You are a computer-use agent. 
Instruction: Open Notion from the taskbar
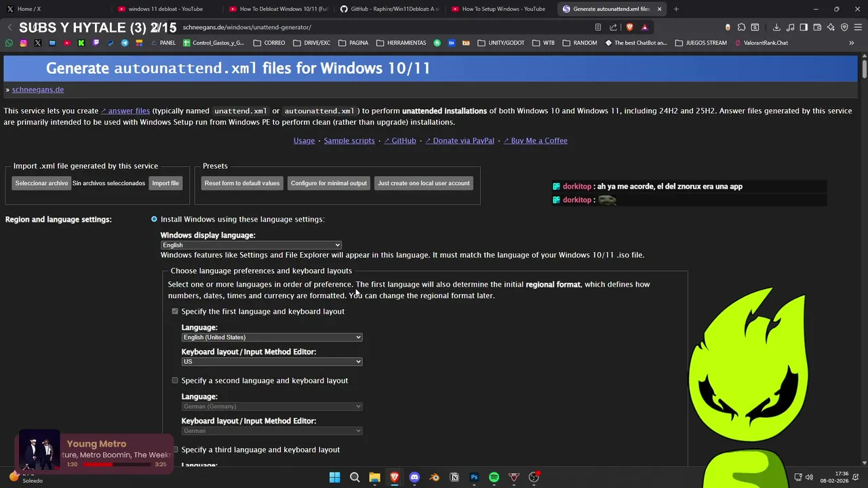(454, 477)
